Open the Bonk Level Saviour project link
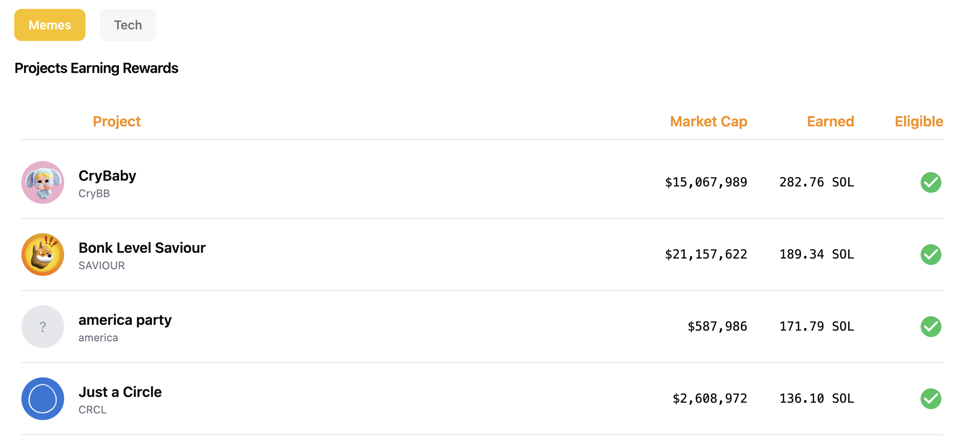Image resolution: width=980 pixels, height=437 pixels. [142, 248]
